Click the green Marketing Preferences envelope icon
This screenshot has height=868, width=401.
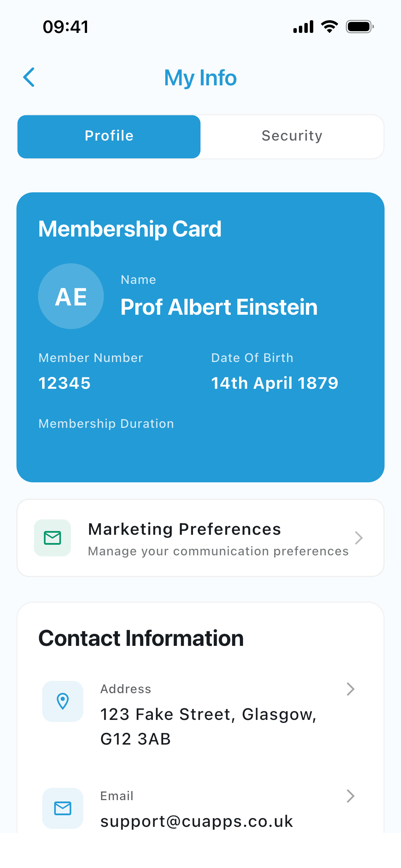[x=52, y=538]
